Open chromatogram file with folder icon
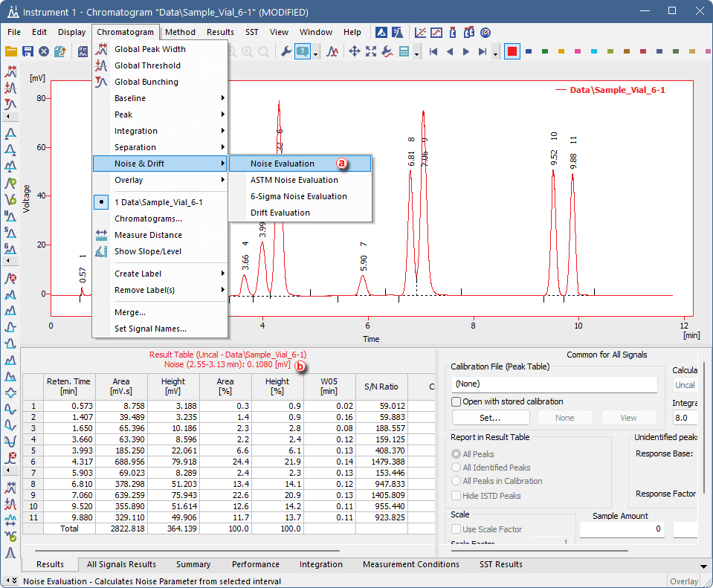 coord(11,51)
